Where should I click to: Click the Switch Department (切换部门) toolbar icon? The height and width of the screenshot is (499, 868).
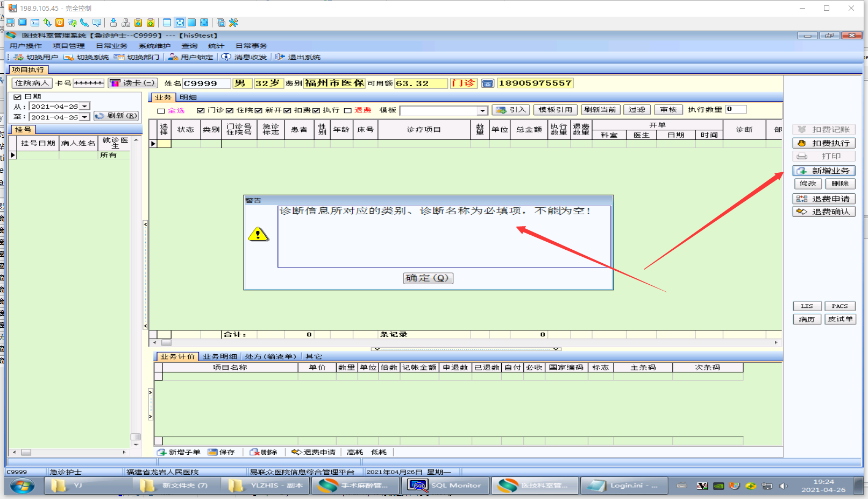point(119,57)
